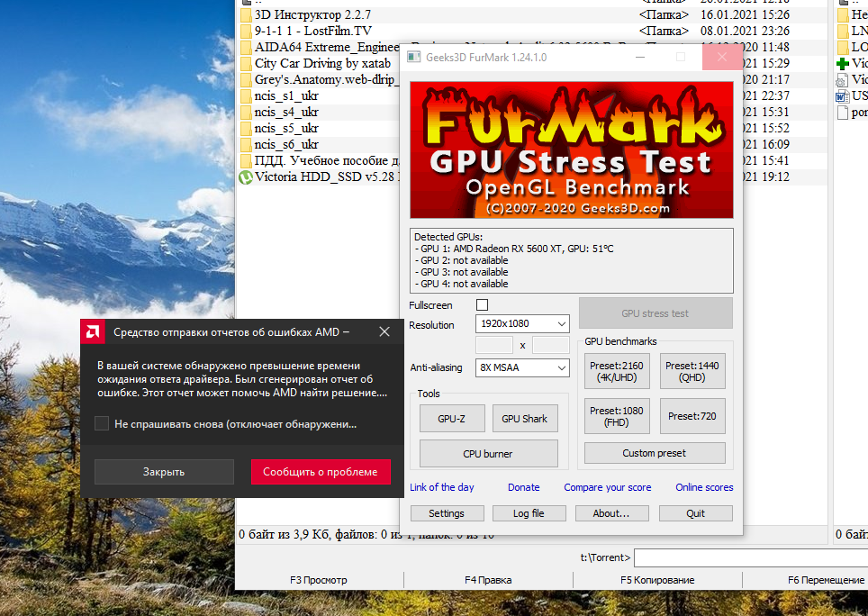
Task: Click the t:\Torrent> command line field
Action: coord(751,557)
